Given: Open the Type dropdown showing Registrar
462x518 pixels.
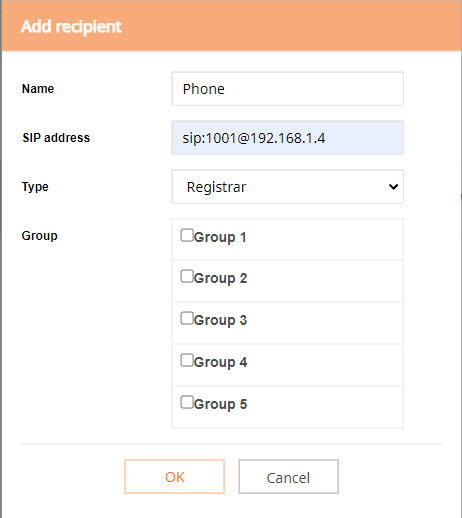Looking at the screenshot, I should pos(288,187).
